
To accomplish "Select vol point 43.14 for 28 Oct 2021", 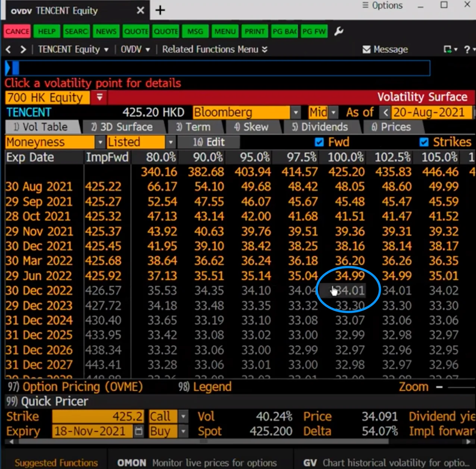I will pyautogui.click(x=209, y=216).
